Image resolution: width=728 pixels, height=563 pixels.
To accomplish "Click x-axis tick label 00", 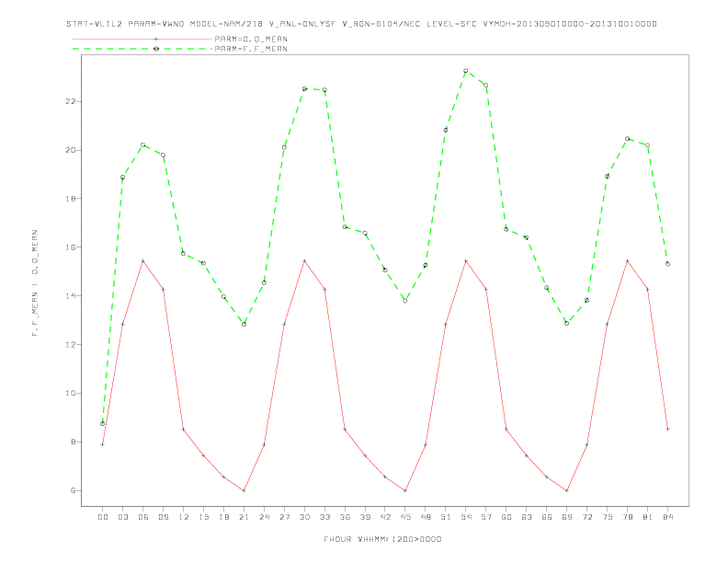I will coord(103,517).
